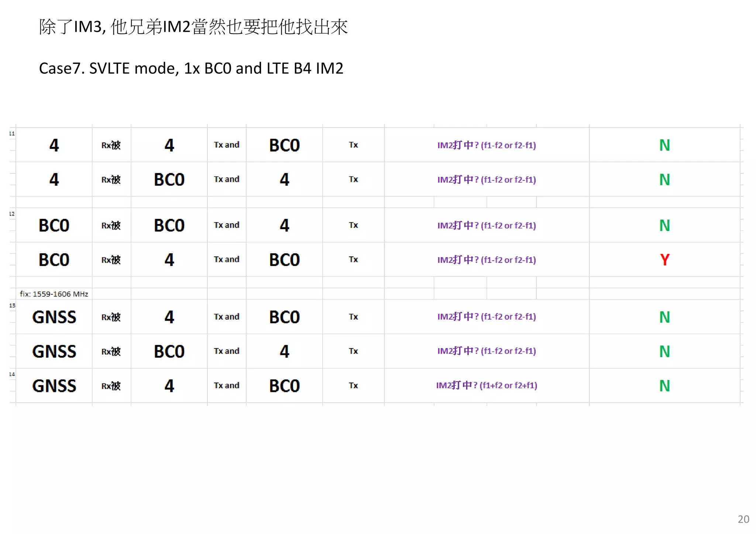Image resolution: width=756 pixels, height=534 pixels.
Task: Click row number 11 label
Action: click(12, 133)
